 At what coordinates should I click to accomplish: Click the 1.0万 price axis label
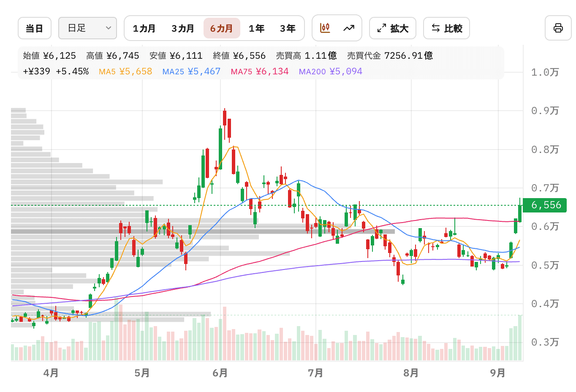pyautogui.click(x=545, y=72)
